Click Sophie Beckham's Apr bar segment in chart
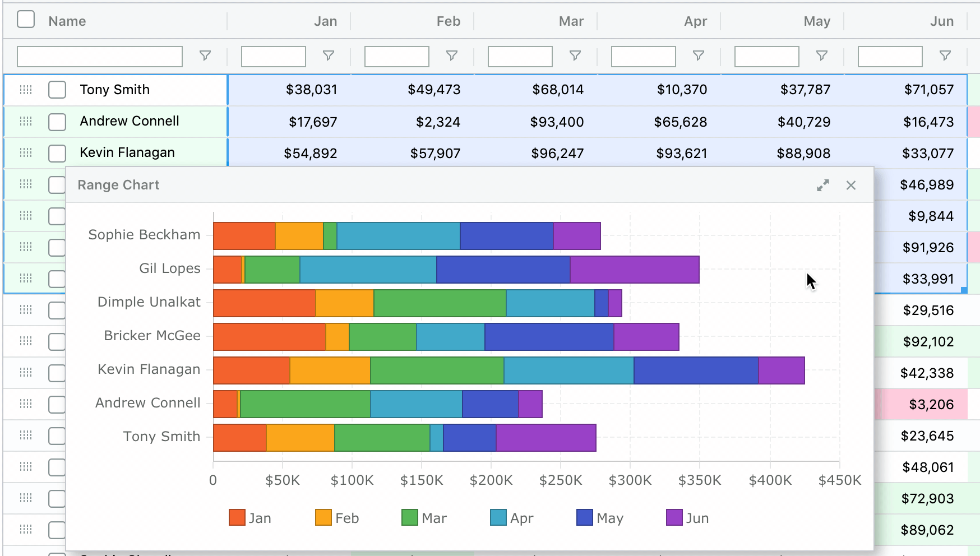Image resolution: width=980 pixels, height=556 pixels. point(399,236)
